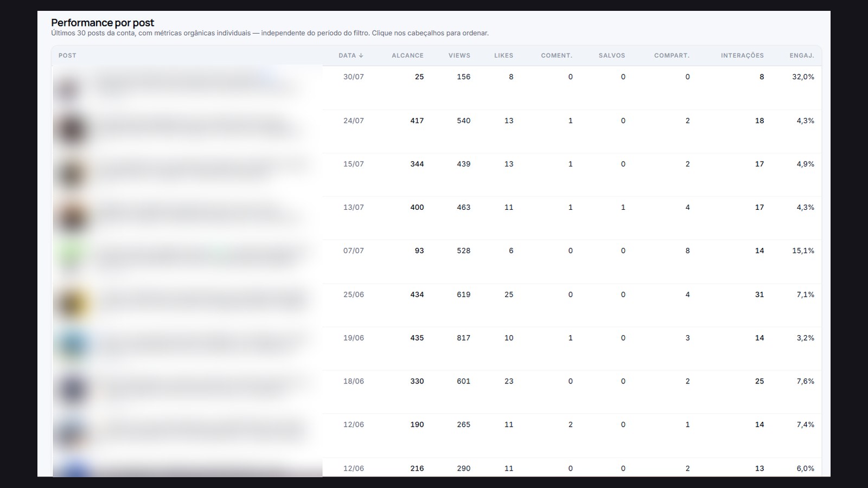Click likes value 10
This screenshot has height=488, width=868.
[509, 338]
